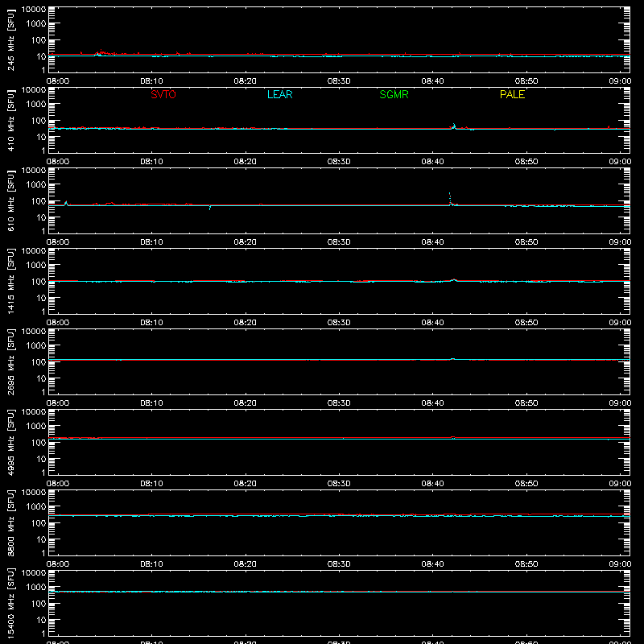Screen dimensions: 644x644
Task: Click the 08:30 tick under the 4995 MHz plot
Action: pos(339,484)
